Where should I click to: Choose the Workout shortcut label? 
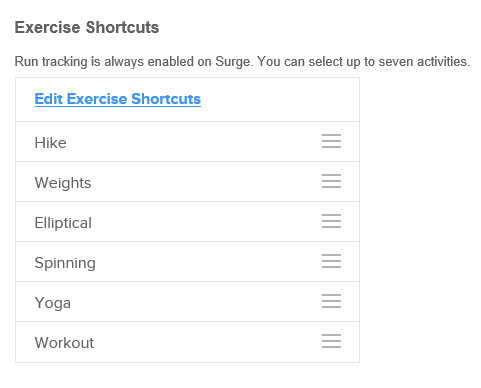pos(64,343)
